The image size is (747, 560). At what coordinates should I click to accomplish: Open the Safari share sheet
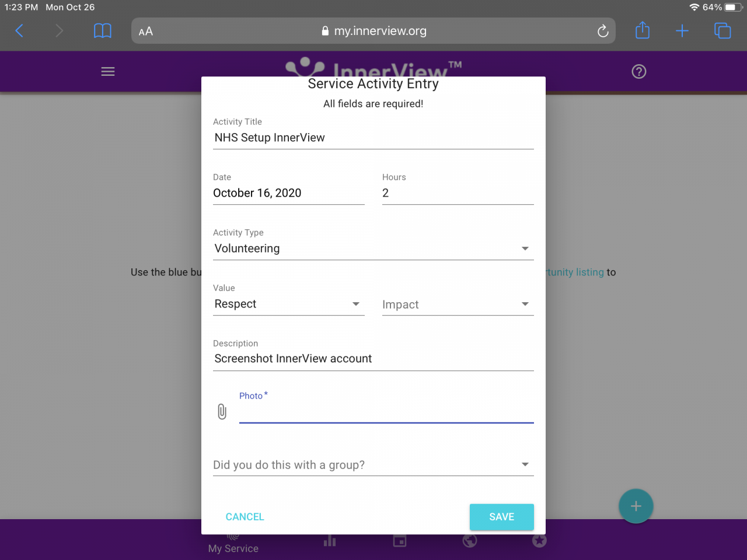click(x=643, y=30)
